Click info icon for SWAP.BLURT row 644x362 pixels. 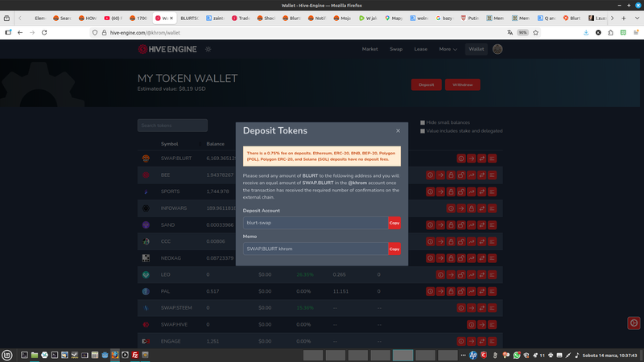coord(461,158)
